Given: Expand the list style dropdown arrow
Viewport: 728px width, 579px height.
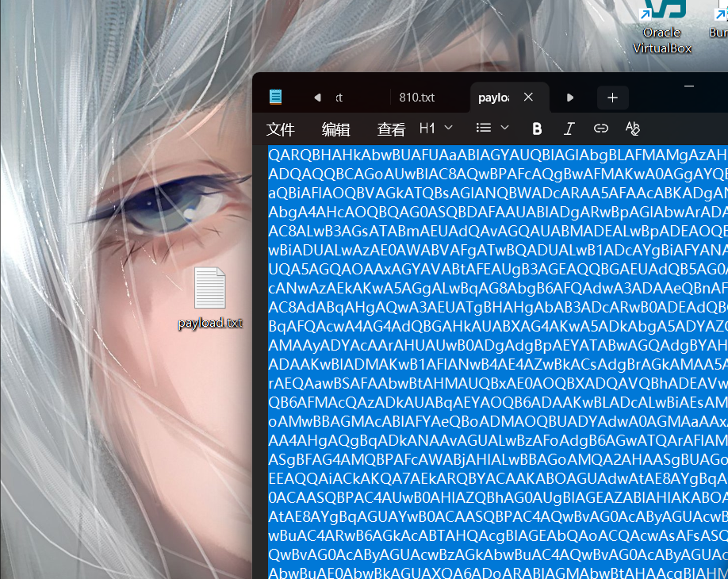Looking at the screenshot, I should pos(504,128).
